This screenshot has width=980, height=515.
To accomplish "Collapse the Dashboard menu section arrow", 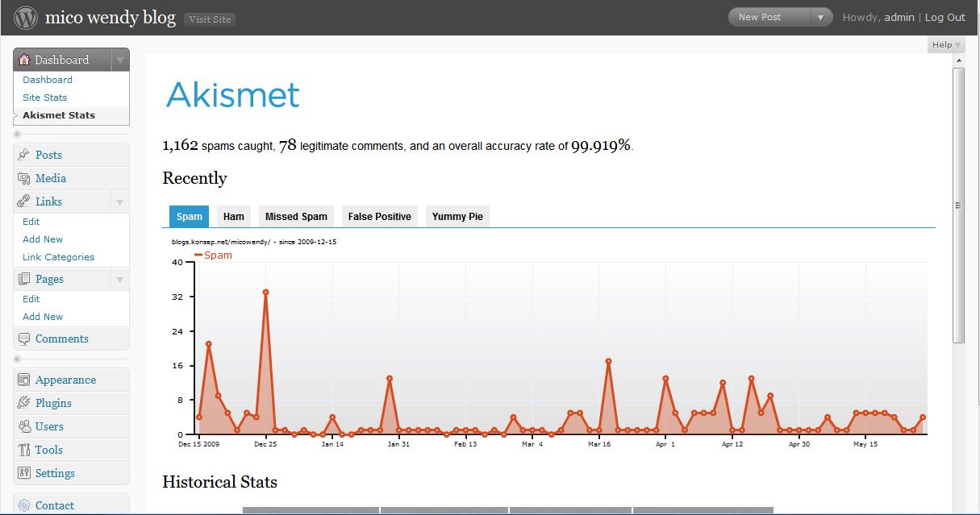I will (x=120, y=60).
